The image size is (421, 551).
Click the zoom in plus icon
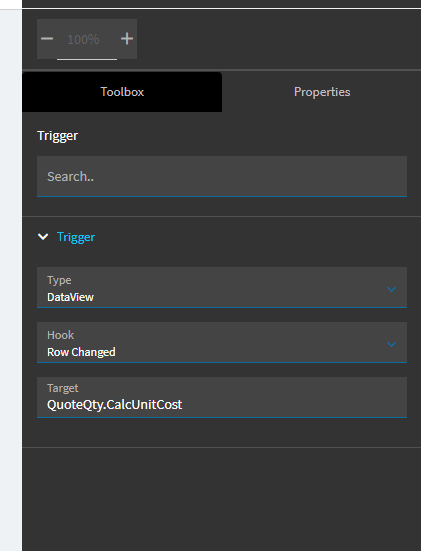point(127,39)
